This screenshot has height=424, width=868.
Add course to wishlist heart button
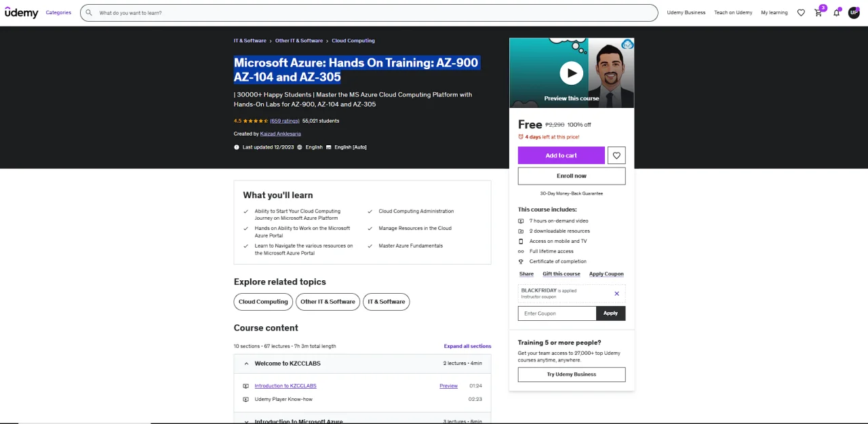pos(616,155)
